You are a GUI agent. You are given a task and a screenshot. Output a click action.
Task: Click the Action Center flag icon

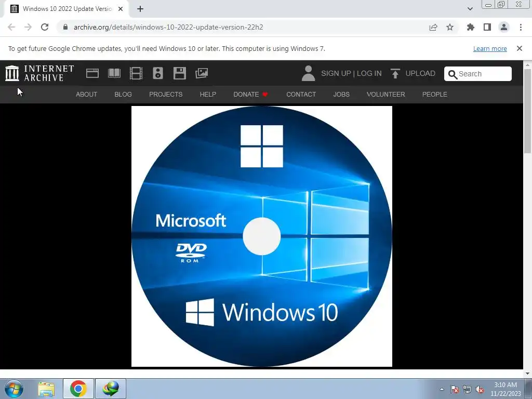(455, 389)
